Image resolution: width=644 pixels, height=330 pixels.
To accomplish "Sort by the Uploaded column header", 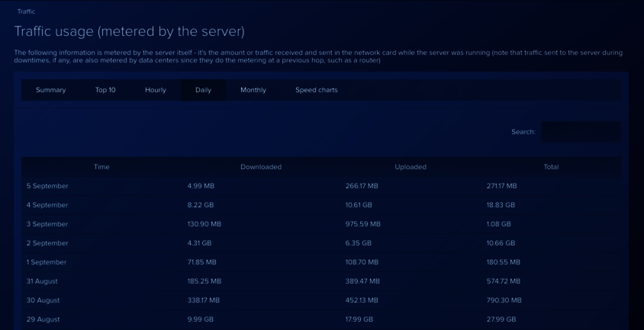I will pos(411,167).
